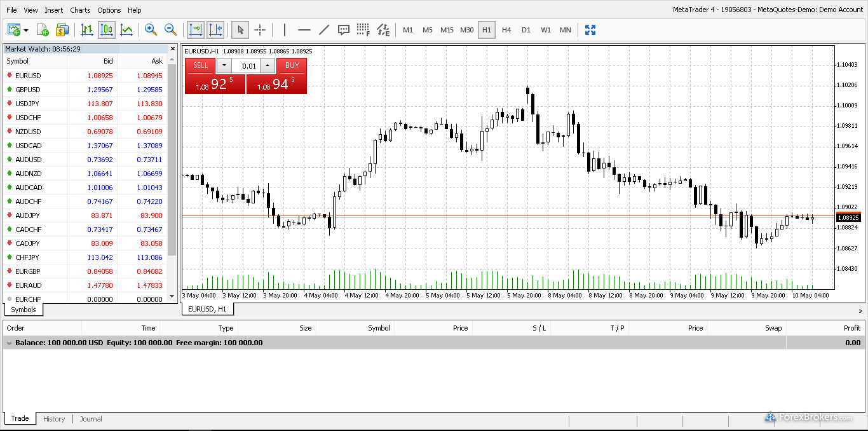Click the 0.01 volume input field
868x431 pixels.
pos(248,65)
